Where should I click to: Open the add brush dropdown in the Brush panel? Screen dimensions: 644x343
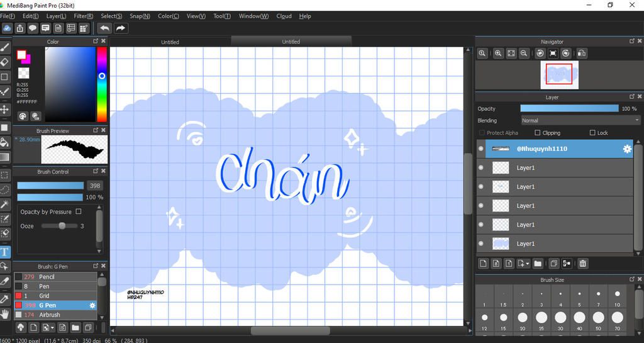point(48,327)
